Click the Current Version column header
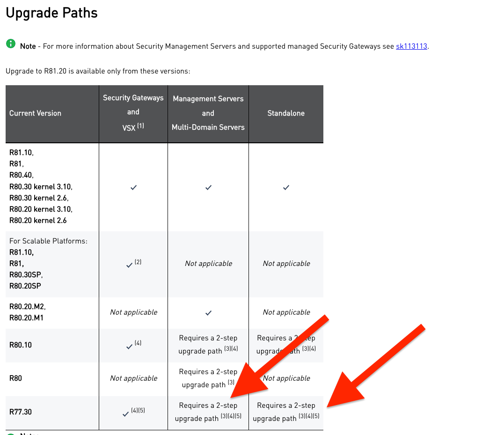The width and height of the screenshot is (504, 435). point(35,113)
